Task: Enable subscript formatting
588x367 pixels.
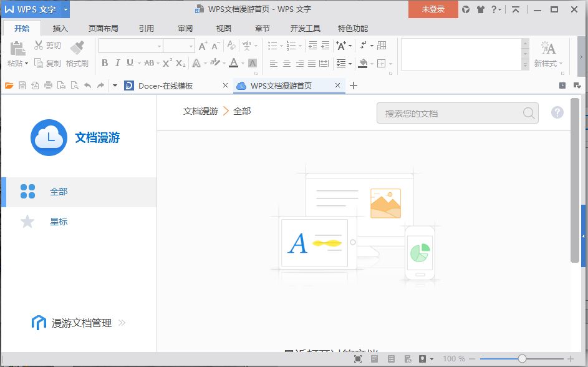Action: [180, 62]
